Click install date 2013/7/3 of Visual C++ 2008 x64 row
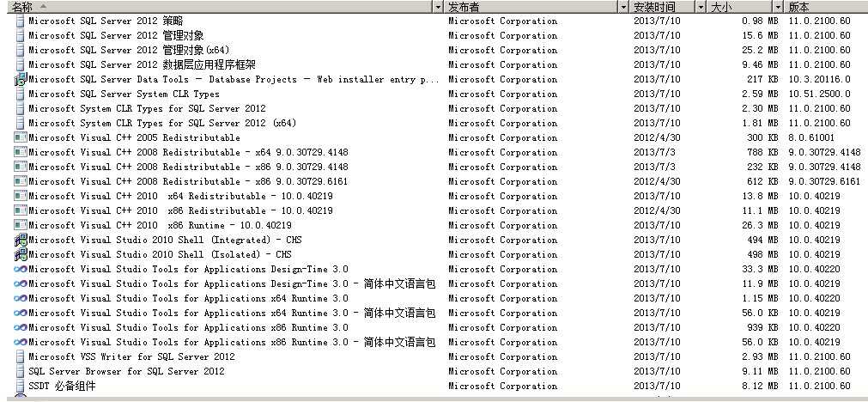 point(654,152)
